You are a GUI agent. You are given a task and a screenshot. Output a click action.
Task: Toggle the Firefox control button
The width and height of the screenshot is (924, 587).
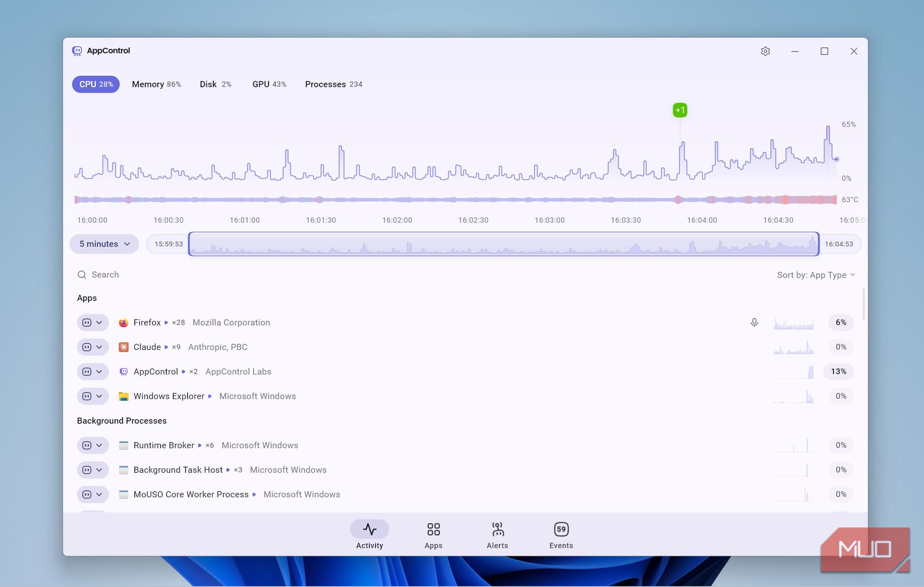(x=86, y=323)
